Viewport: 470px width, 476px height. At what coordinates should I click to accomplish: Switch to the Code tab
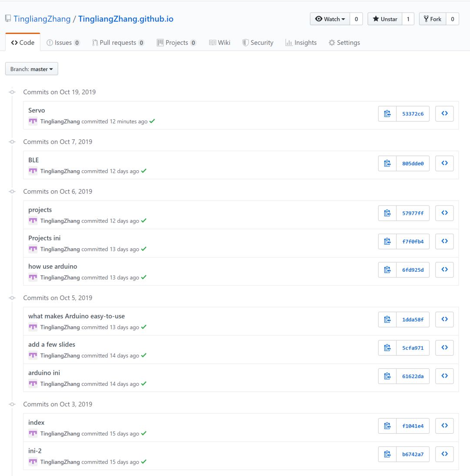point(23,43)
